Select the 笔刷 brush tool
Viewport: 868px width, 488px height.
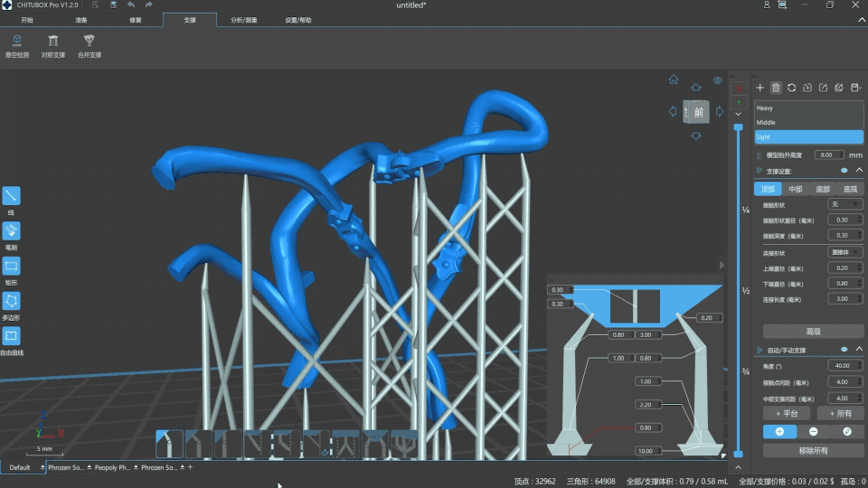[11, 230]
